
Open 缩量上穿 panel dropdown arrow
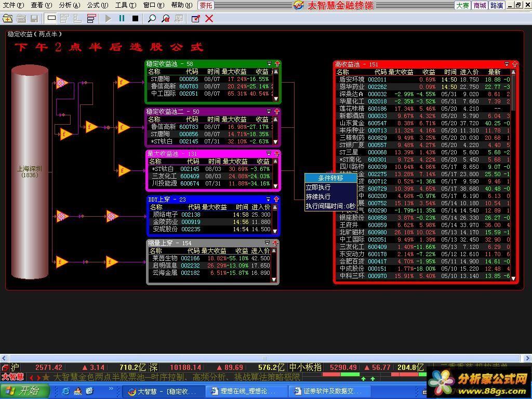click(268, 243)
